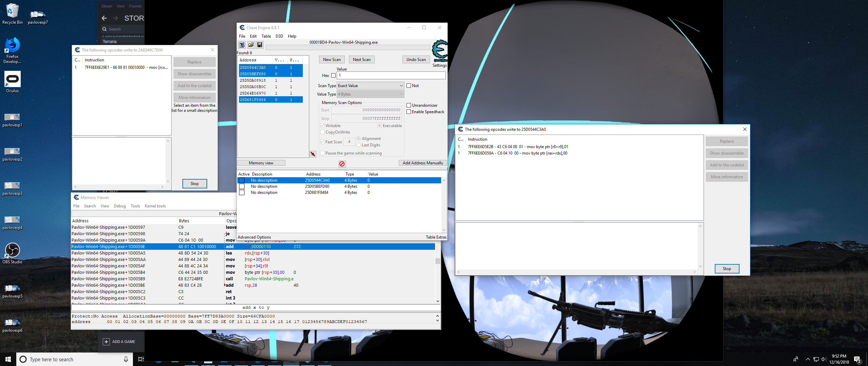Image resolution: width=868 pixels, height=366 pixels.
Task: Open File menu in Cheat Engine
Action: pyautogui.click(x=242, y=36)
